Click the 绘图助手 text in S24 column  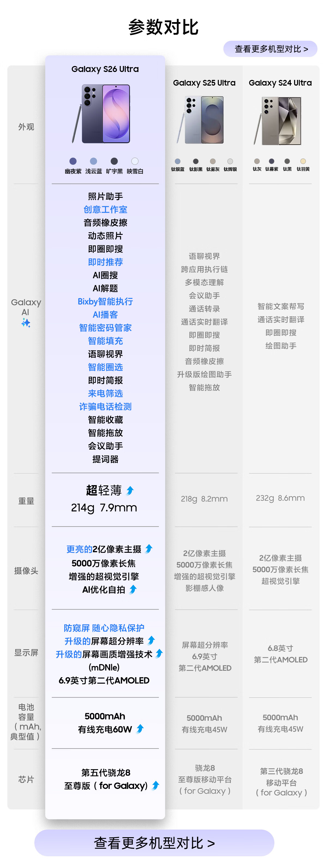[x=281, y=346]
